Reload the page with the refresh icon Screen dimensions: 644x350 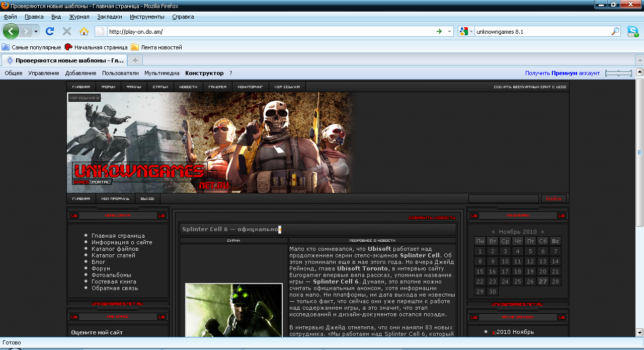point(50,31)
